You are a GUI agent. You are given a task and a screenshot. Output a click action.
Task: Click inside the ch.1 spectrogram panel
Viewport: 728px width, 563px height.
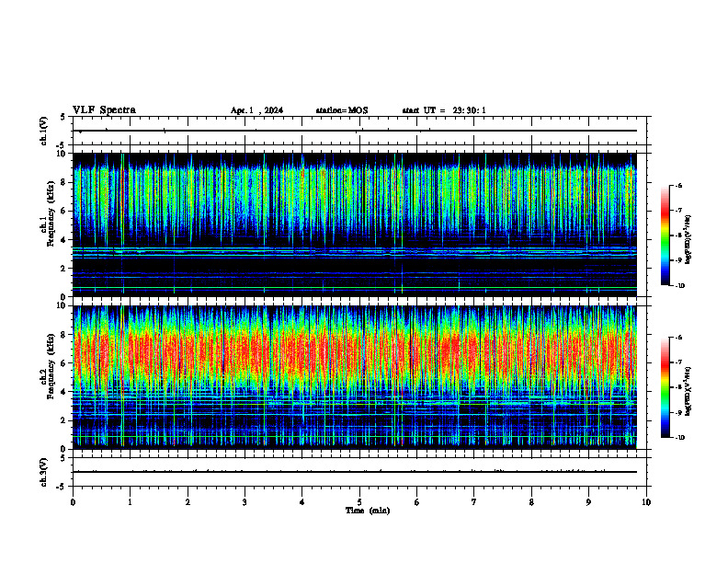(355, 224)
